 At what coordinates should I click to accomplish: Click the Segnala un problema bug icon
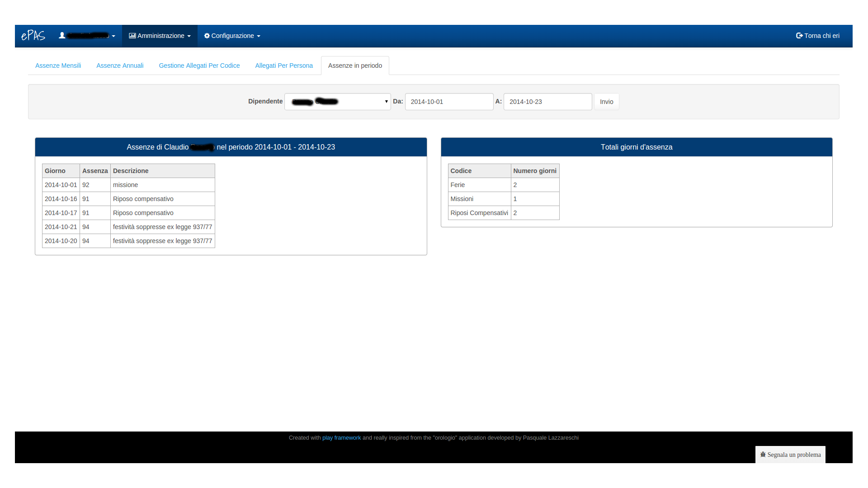(763, 455)
